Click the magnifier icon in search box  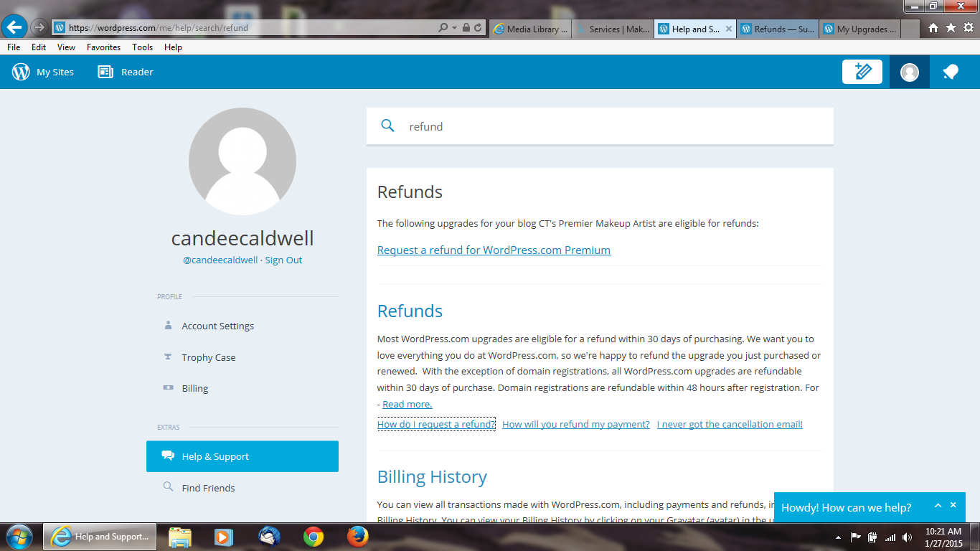[387, 126]
